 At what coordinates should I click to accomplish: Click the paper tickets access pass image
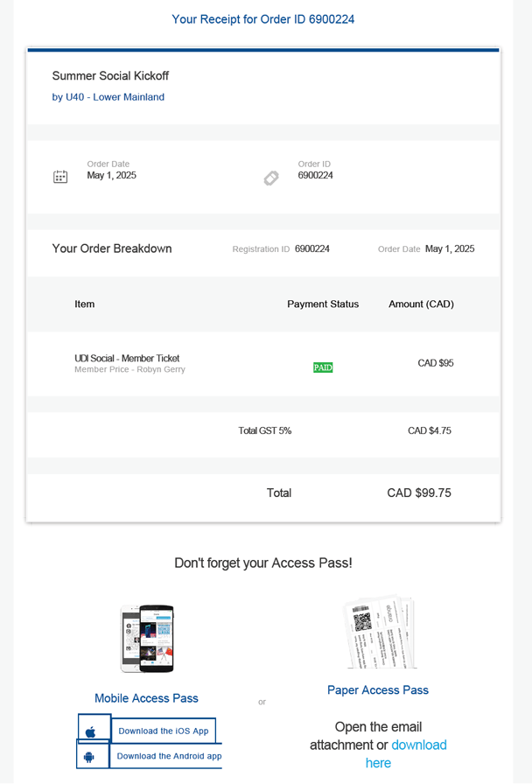click(378, 632)
